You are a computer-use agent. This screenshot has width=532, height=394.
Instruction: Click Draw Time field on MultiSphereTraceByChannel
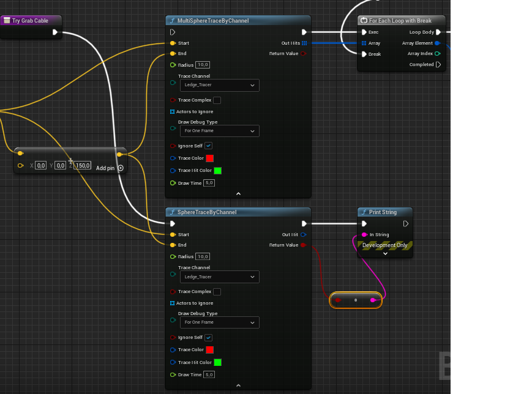tap(209, 183)
